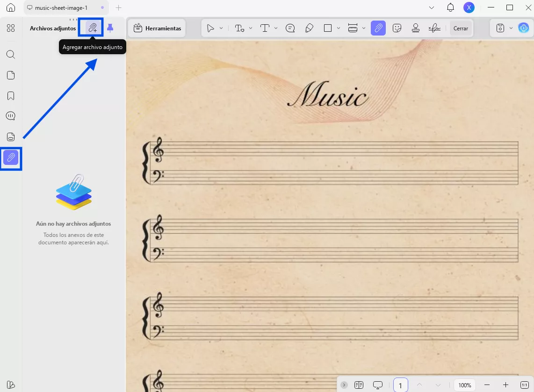Toggle the Attachments panel paperclip icon
Screen dimensions: 534x392
tap(11, 158)
